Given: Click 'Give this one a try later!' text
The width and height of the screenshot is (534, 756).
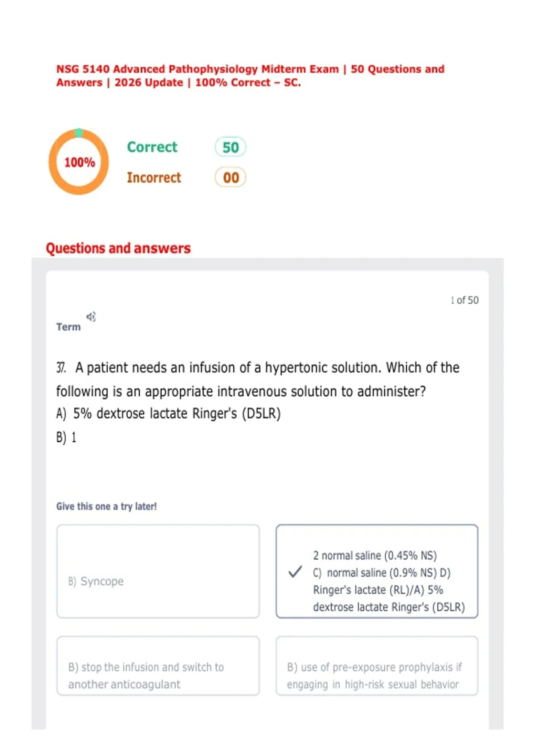Looking at the screenshot, I should (x=106, y=507).
